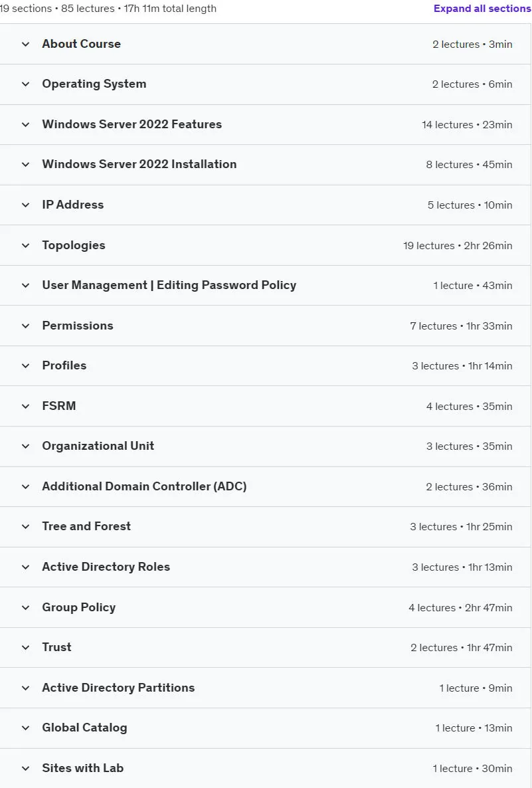This screenshot has width=532, height=788.
Task: Click the Sites with Lab section title
Action: (83, 768)
